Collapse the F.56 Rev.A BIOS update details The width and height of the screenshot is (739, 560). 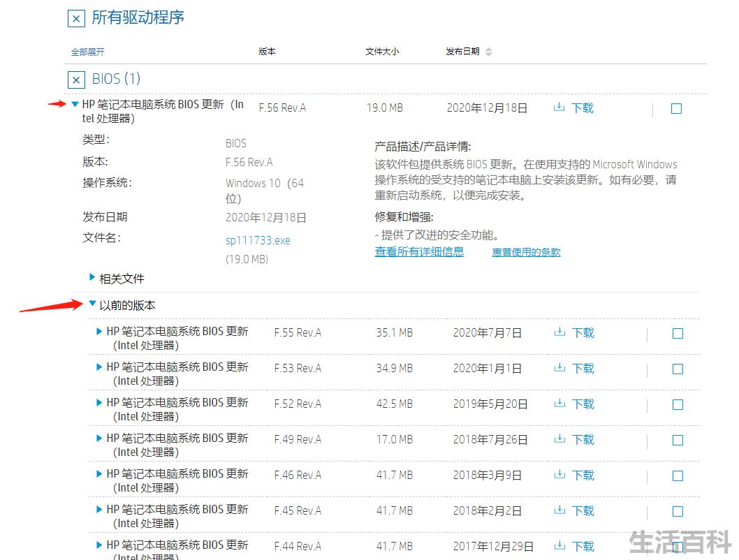(75, 104)
